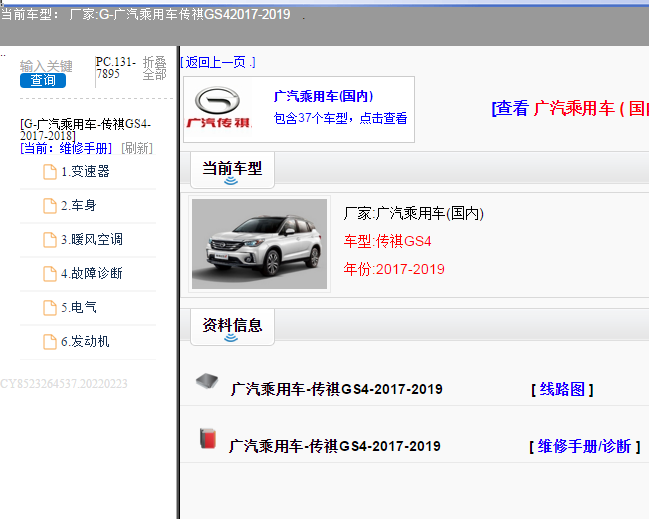This screenshot has width=649, height=519.
Task: Click the 年份:2017-2019 text
Action: click(394, 269)
